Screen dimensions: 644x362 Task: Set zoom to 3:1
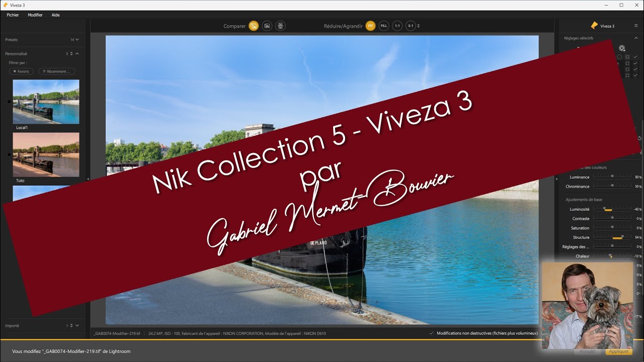[411, 26]
